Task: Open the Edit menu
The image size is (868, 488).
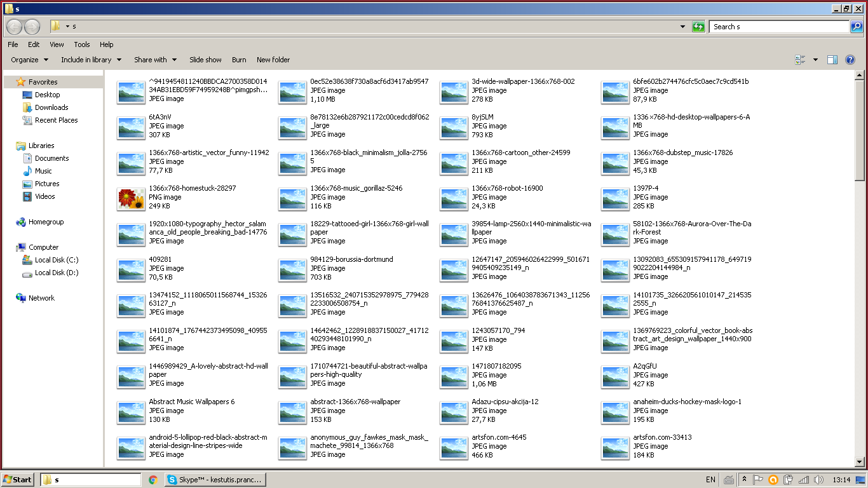Action: coord(34,44)
